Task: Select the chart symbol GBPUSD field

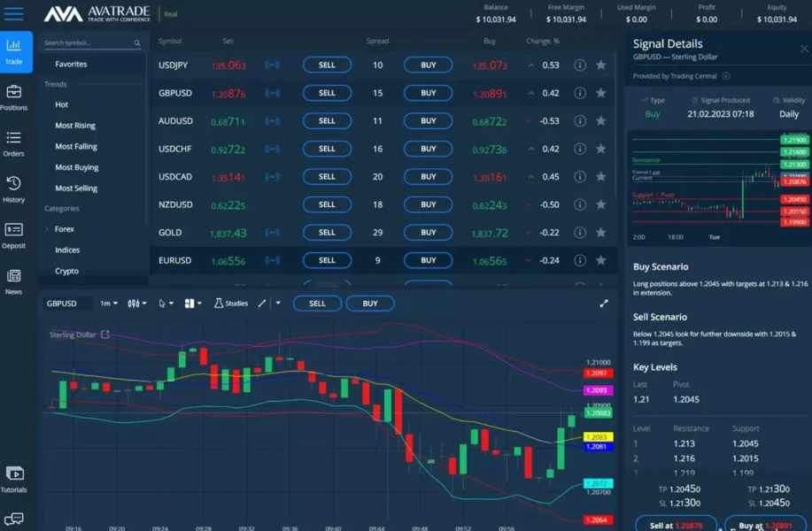Action: point(67,304)
